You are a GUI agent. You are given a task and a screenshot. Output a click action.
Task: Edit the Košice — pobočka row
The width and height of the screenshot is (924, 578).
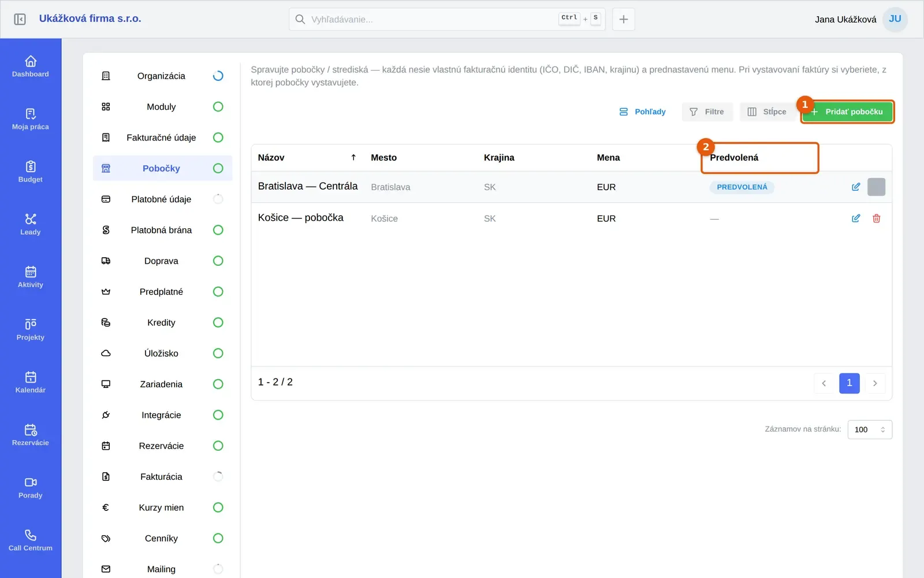click(x=856, y=218)
